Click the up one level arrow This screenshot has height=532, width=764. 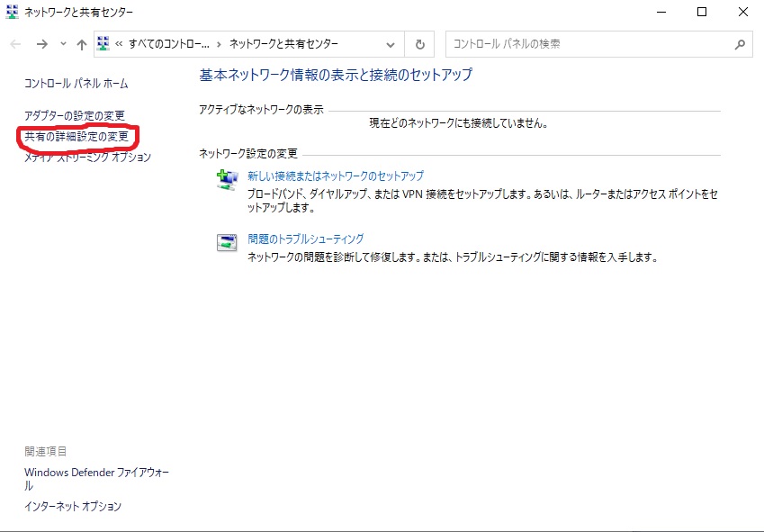pos(83,43)
